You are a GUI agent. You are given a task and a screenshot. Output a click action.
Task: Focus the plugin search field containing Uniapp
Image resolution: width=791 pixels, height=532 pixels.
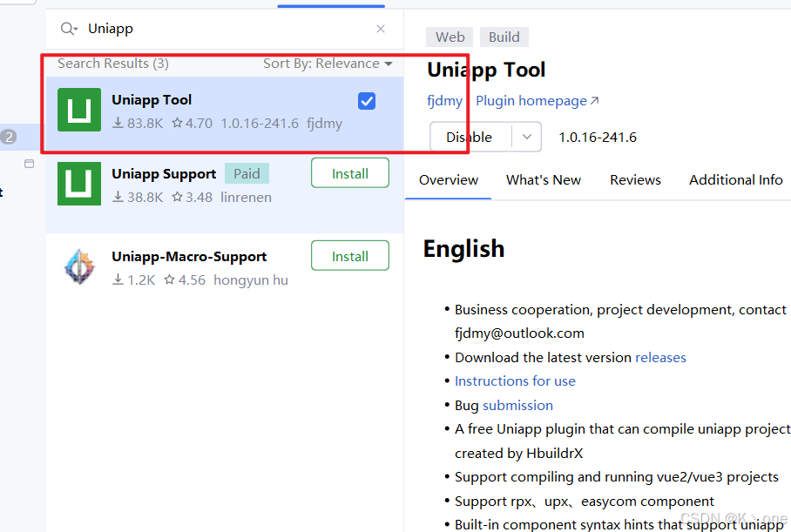point(225,29)
